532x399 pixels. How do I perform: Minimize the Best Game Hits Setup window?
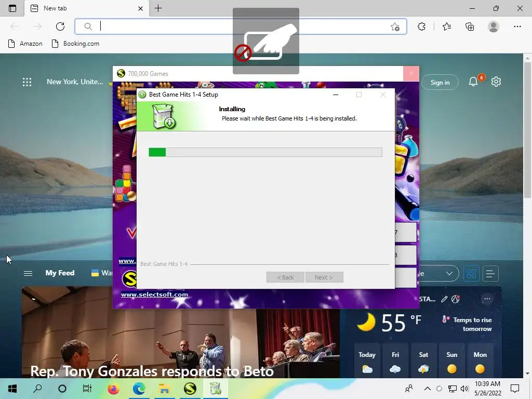point(336,95)
